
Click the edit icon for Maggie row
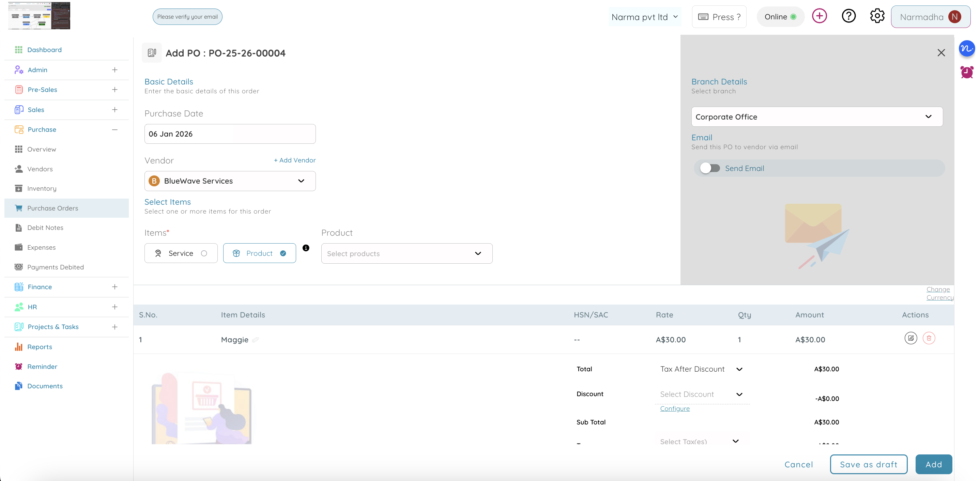910,338
